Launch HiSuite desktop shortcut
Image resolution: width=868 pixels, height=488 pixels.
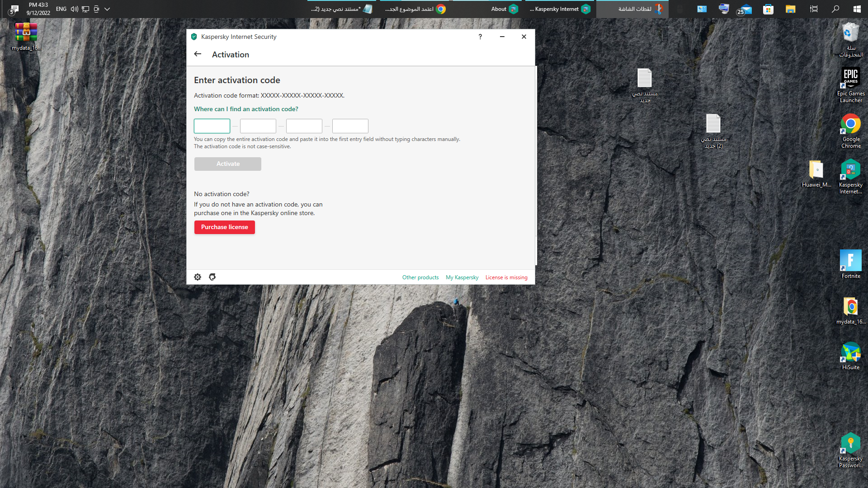pyautogui.click(x=851, y=356)
